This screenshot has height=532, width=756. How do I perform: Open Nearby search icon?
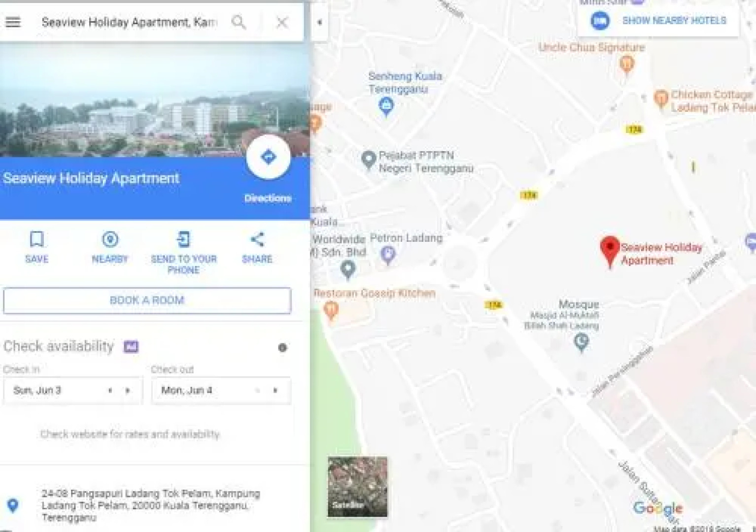click(x=110, y=247)
